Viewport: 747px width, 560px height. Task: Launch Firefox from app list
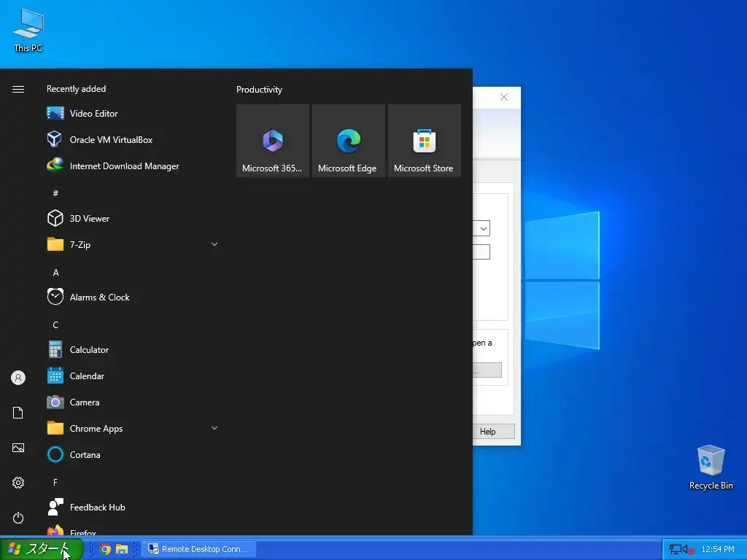tap(133, 529)
